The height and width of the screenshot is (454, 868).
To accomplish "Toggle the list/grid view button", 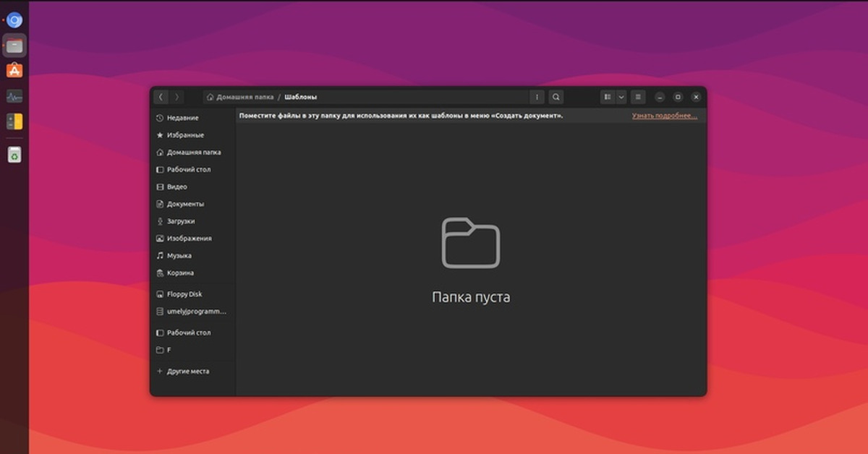I will coord(608,97).
